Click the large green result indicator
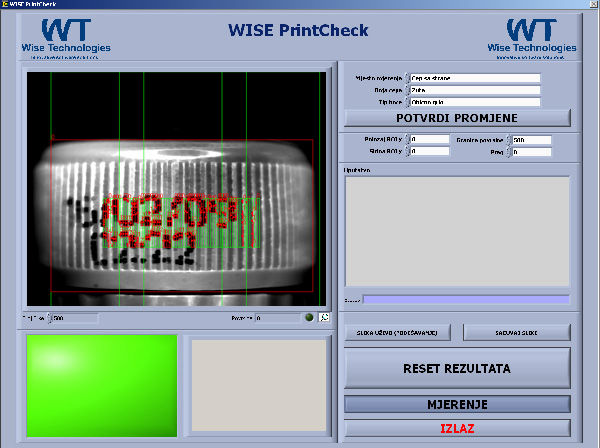 tap(102, 386)
